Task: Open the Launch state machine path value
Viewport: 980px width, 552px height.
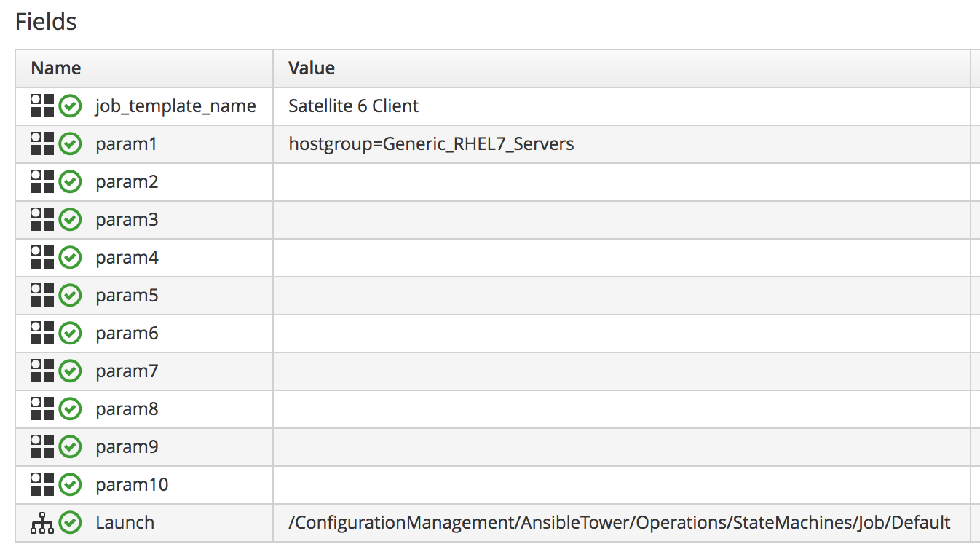Action: coord(619,523)
